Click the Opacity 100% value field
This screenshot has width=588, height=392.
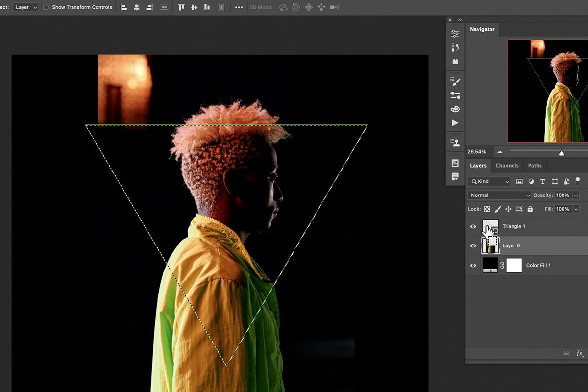click(x=563, y=195)
